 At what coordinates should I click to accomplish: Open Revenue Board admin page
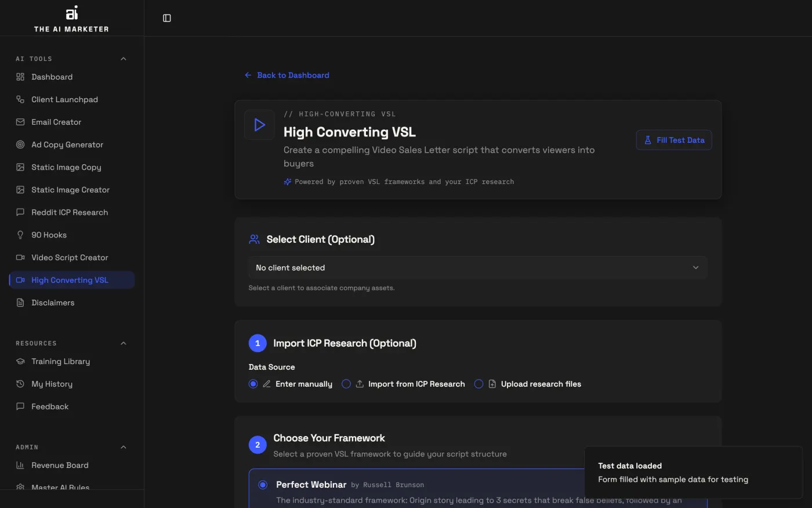(x=72, y=465)
